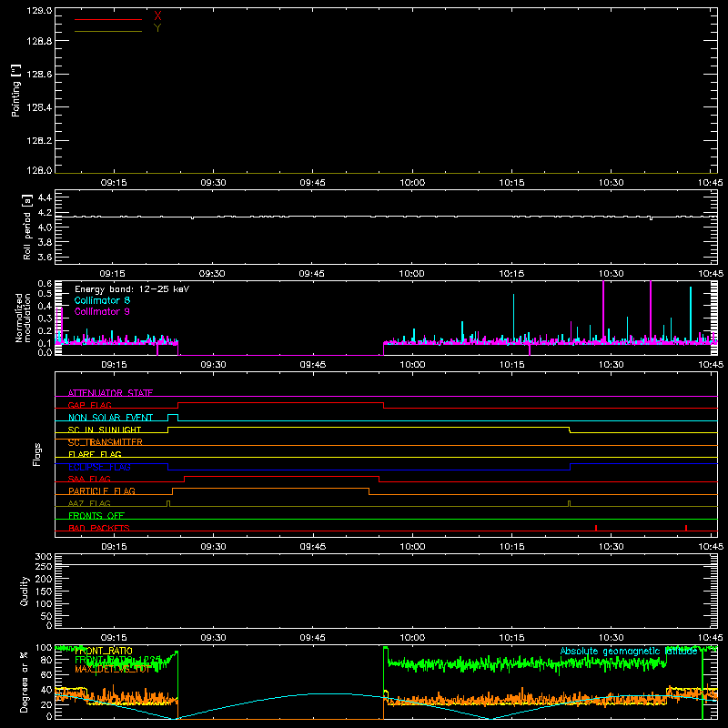The image size is (728, 728).
Task: Click the 'SAA_FLAG' label
Action: (89, 479)
